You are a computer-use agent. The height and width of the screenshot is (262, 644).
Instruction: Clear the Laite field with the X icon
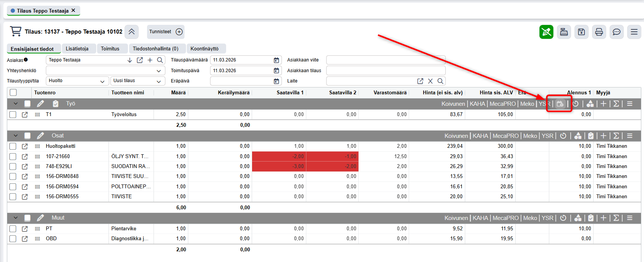tap(430, 81)
